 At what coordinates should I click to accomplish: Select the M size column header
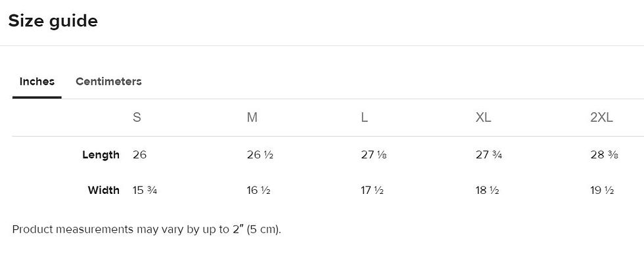click(x=252, y=118)
